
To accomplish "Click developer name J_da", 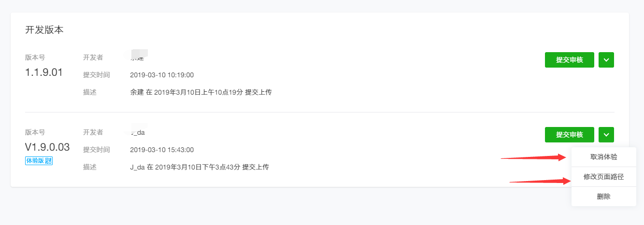I will click(x=138, y=132).
